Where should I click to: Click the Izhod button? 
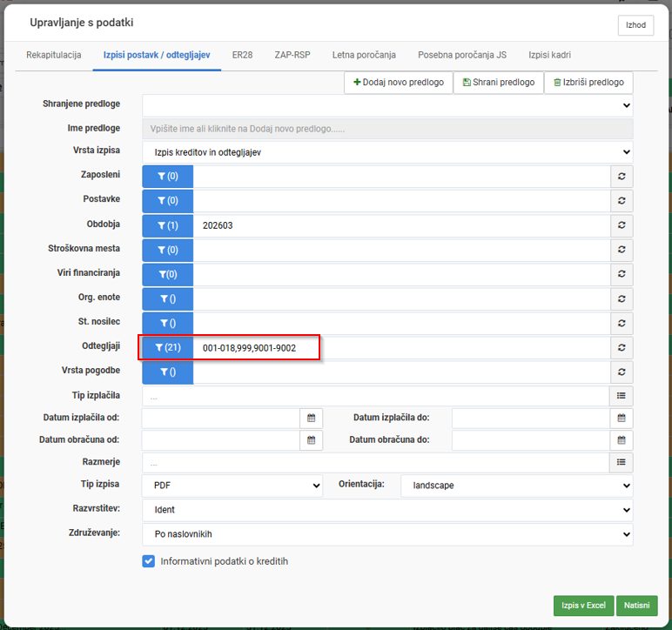[635, 25]
